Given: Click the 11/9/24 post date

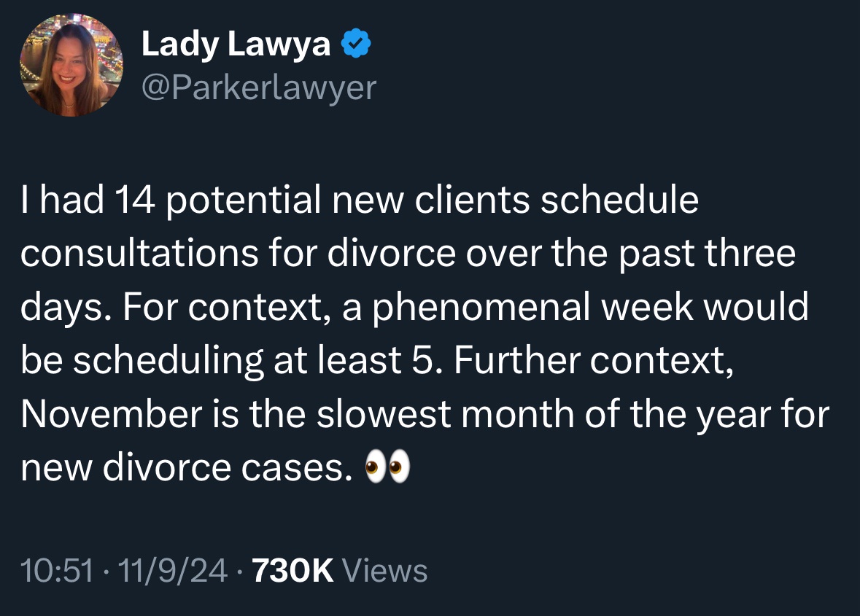Looking at the screenshot, I should click(x=172, y=570).
